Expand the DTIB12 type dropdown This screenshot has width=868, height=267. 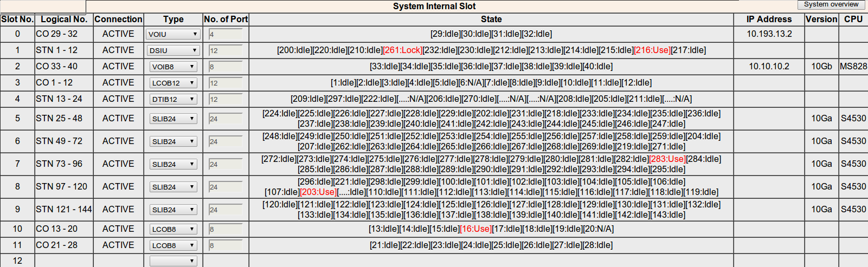point(173,99)
